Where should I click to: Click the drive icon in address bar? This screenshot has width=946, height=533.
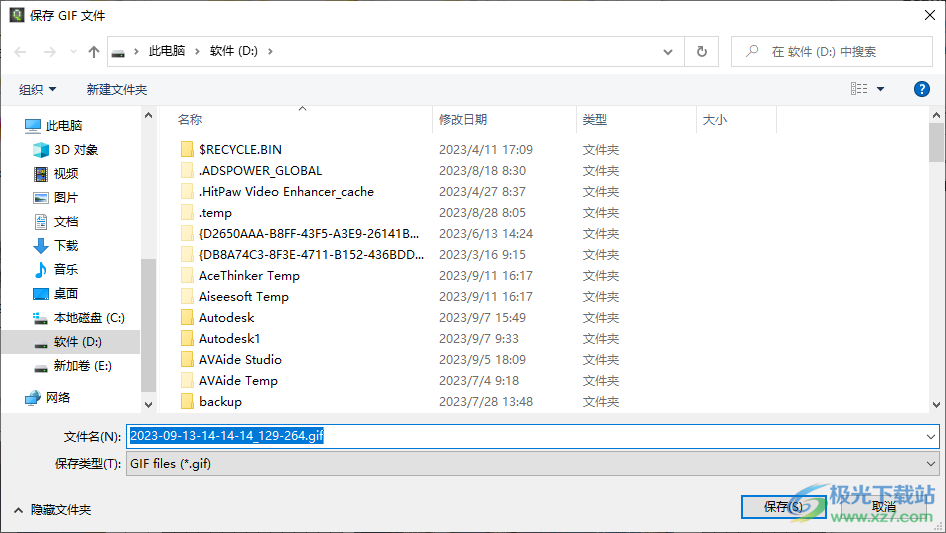(x=118, y=53)
